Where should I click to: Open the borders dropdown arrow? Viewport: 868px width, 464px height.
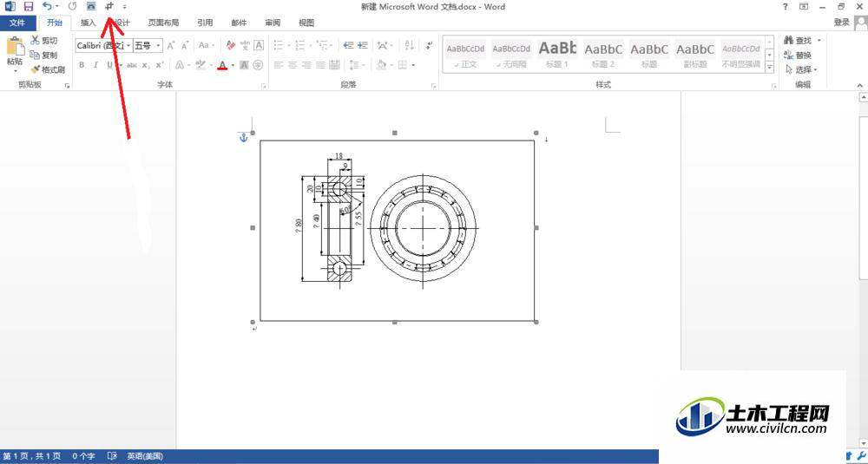click(413, 65)
